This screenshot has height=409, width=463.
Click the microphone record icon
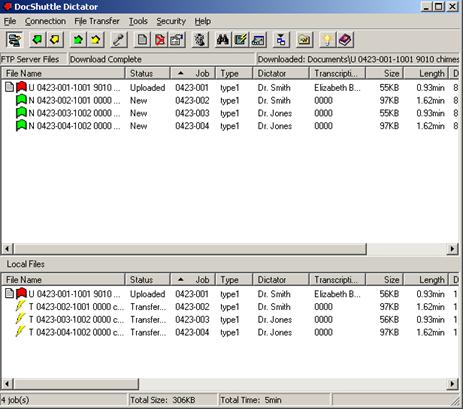tap(119, 40)
